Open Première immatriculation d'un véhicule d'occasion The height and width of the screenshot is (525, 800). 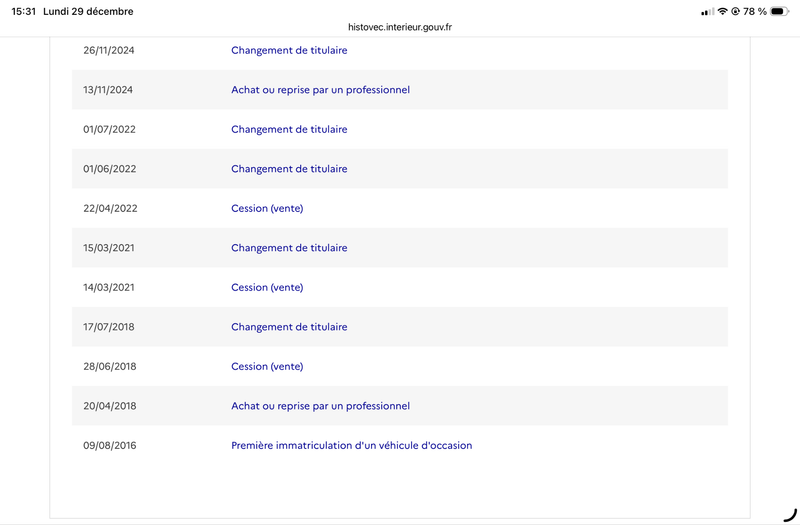[351, 445]
